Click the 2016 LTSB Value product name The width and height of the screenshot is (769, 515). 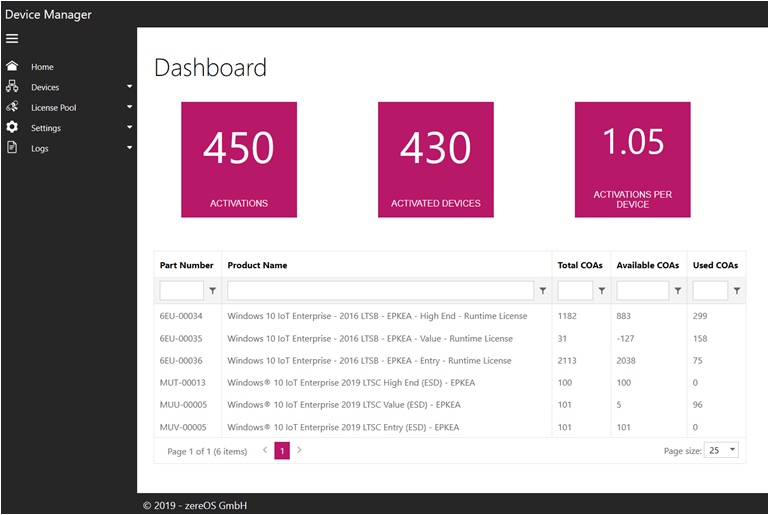tap(370, 338)
